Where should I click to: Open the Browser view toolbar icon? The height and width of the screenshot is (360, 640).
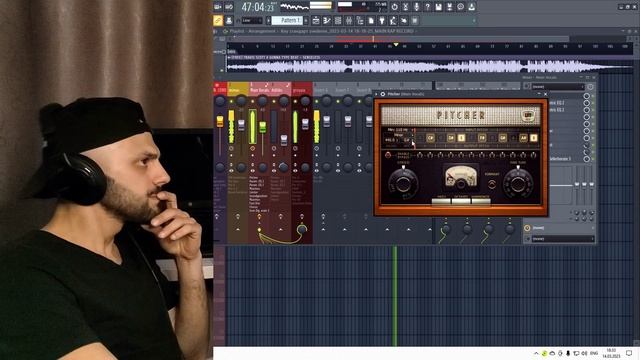[360, 20]
